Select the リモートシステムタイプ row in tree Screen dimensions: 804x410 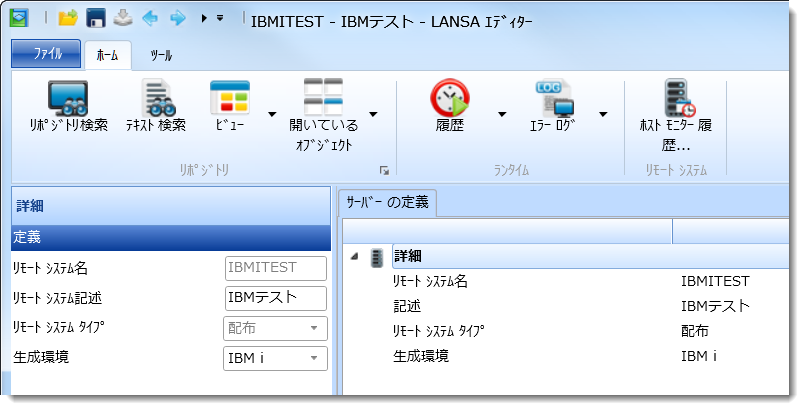pos(566,331)
